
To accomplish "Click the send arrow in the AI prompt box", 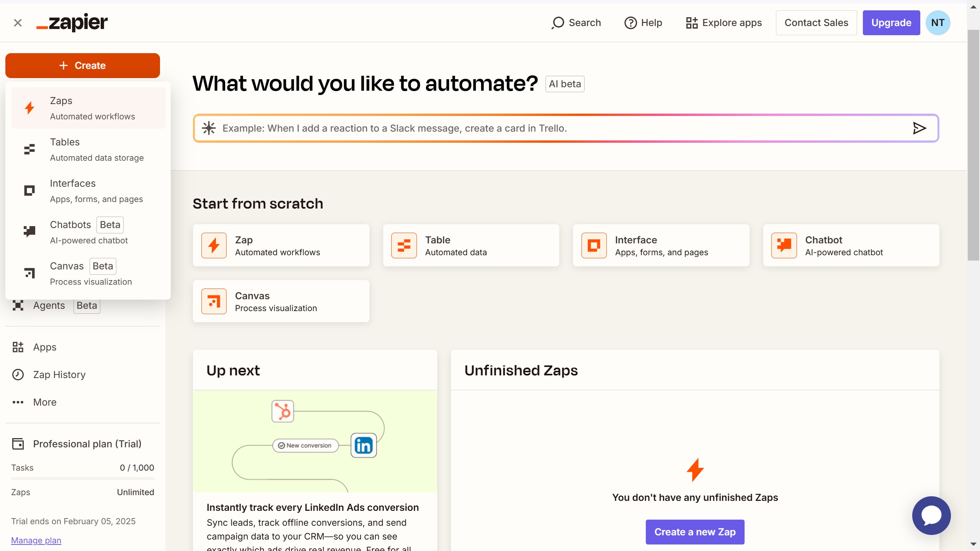I will 919,128.
